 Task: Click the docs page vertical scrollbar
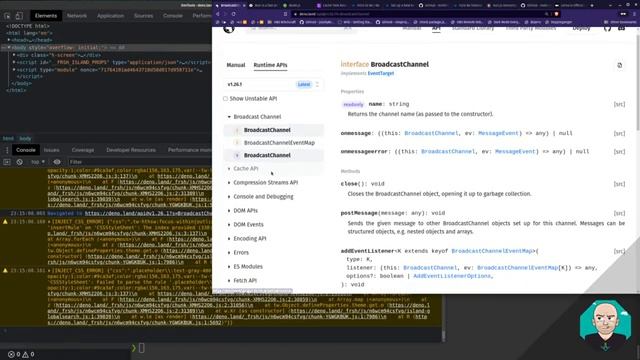[x=638, y=82]
